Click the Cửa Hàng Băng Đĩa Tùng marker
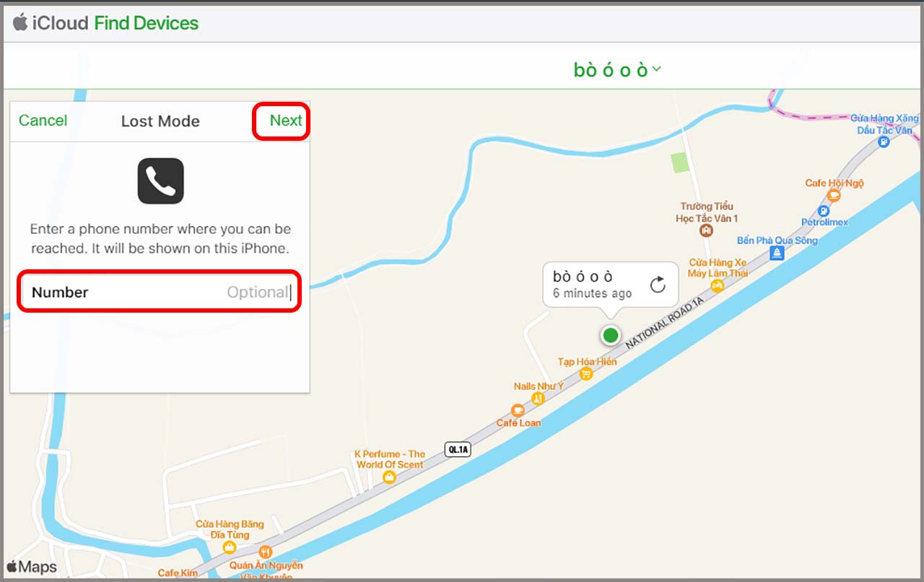Viewport: 924px width, 582px height. pos(230,548)
